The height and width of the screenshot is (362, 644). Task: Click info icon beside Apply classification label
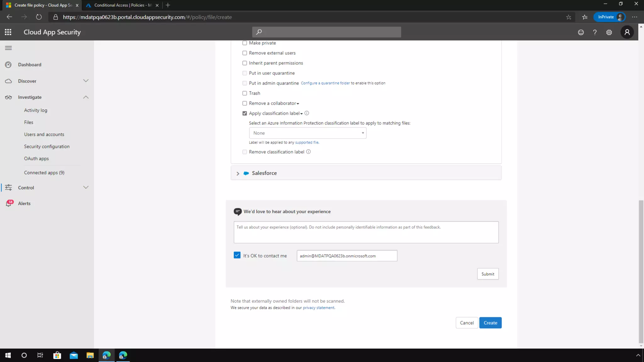point(307,113)
